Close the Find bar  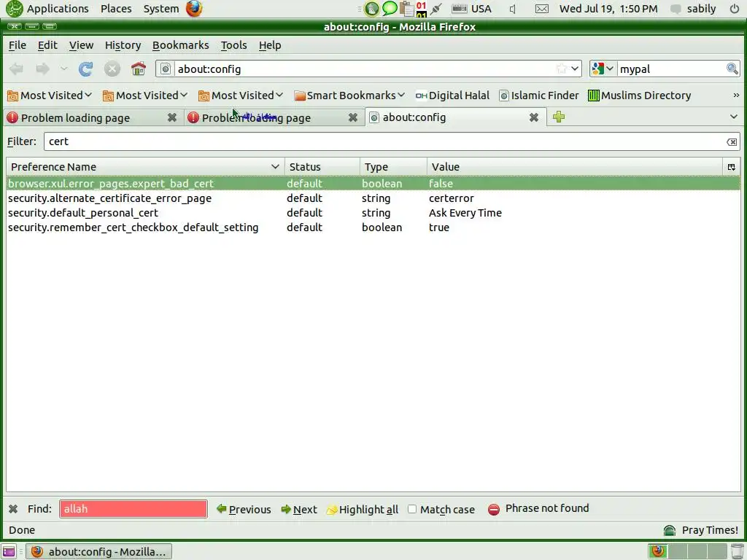13,509
